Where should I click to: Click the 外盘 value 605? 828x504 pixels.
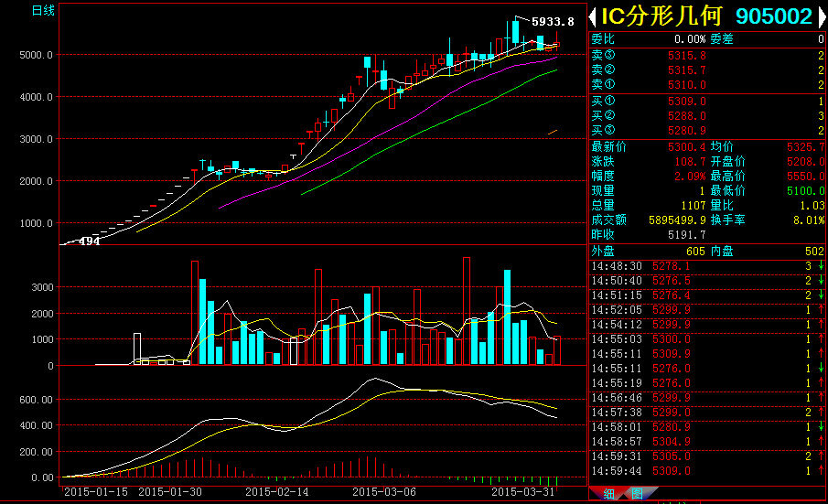tap(696, 252)
